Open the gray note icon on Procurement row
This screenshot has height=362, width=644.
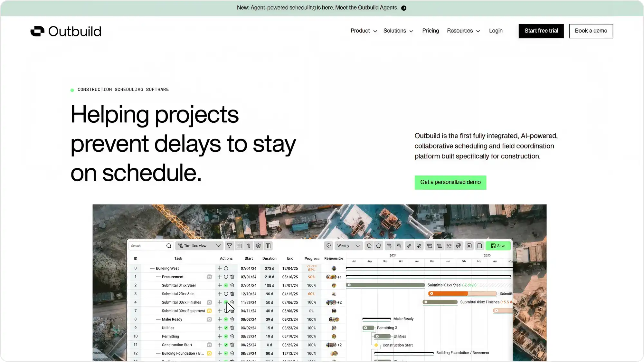(x=209, y=277)
